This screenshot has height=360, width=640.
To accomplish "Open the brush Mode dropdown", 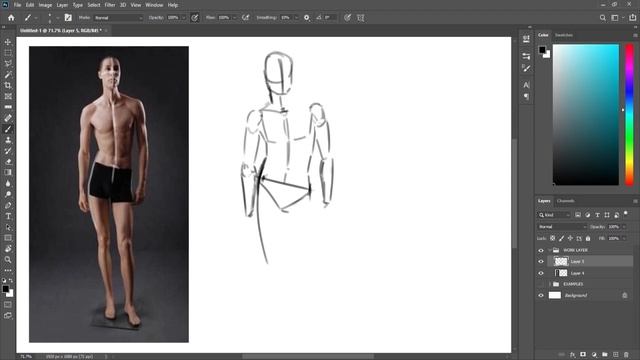I will 118,18.
